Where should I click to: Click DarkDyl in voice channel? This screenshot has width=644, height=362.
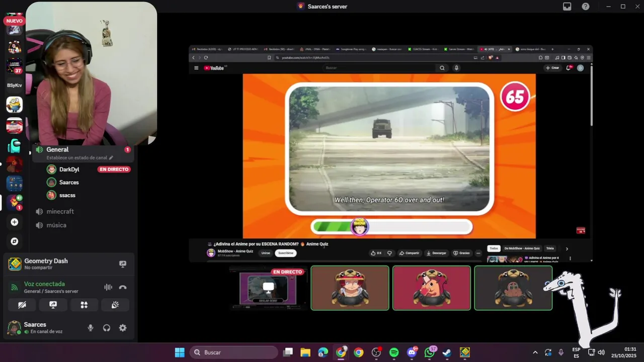[x=69, y=169]
